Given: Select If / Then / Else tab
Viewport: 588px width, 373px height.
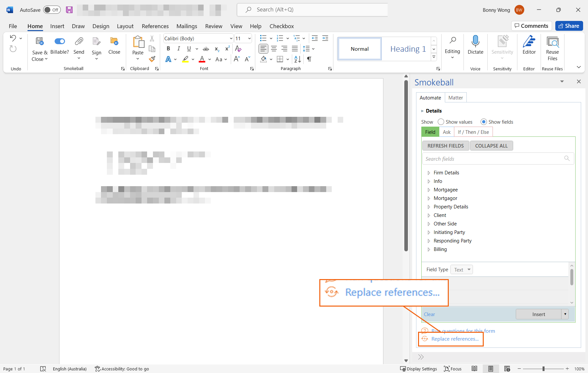Looking at the screenshot, I should 473,132.
